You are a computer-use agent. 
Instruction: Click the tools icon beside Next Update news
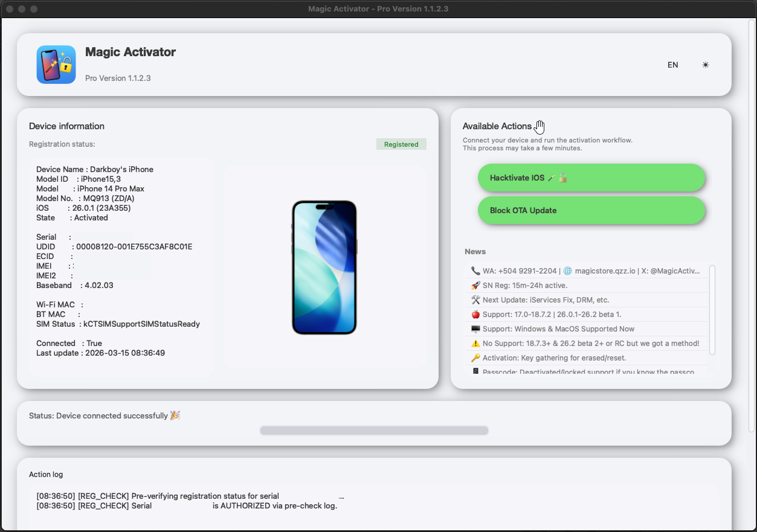click(475, 300)
